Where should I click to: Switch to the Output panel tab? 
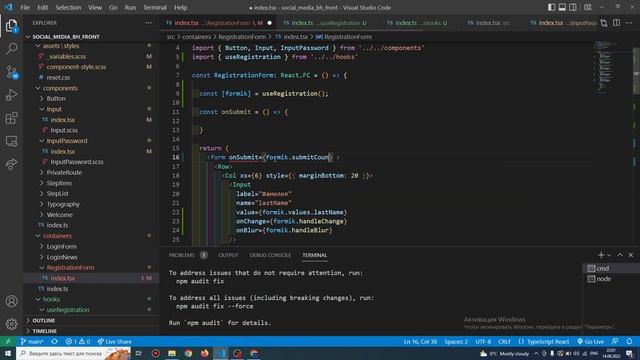pyautogui.click(x=228, y=255)
